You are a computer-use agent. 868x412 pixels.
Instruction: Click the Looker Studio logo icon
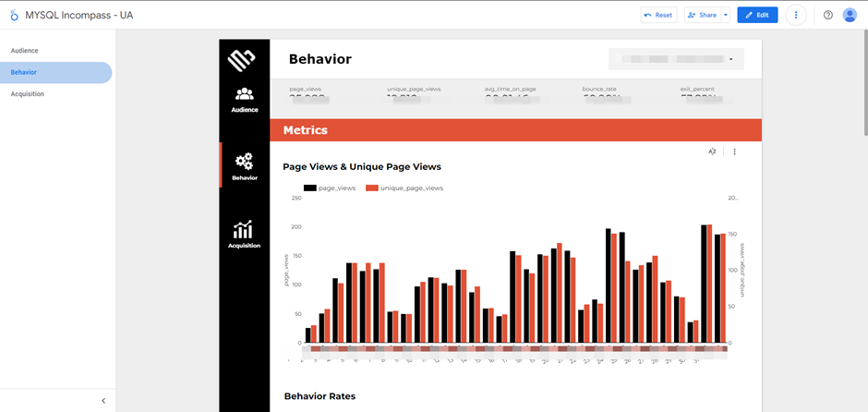coord(14,15)
